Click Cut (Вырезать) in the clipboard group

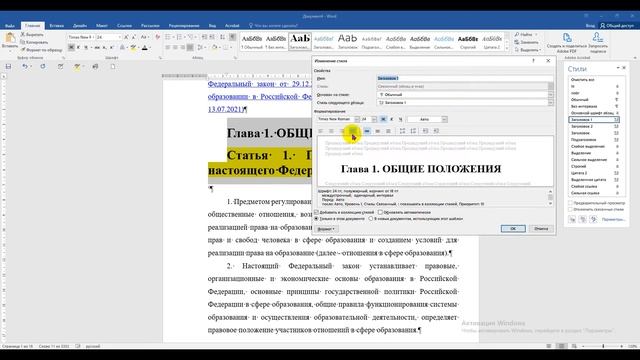pos(32,35)
